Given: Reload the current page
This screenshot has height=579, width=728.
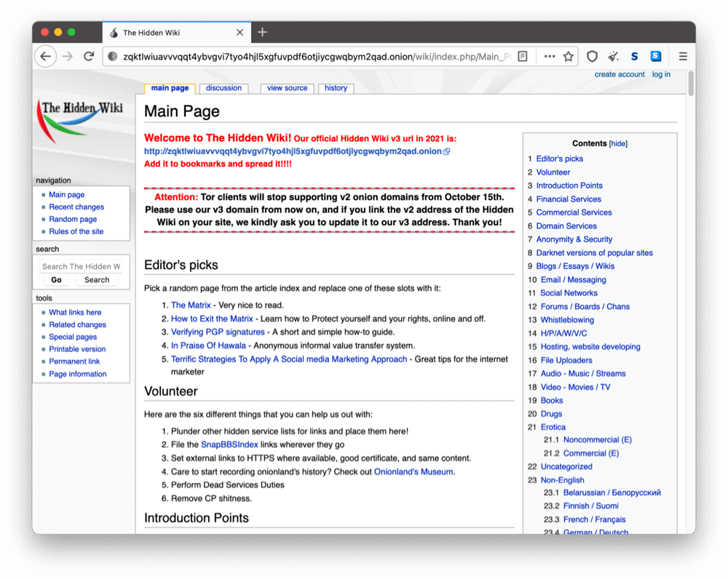Looking at the screenshot, I should 89,55.
